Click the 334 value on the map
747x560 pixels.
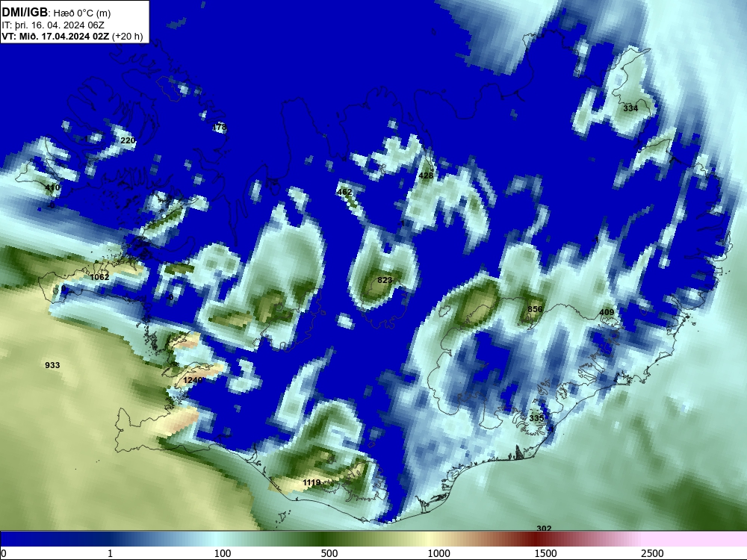pyautogui.click(x=630, y=108)
